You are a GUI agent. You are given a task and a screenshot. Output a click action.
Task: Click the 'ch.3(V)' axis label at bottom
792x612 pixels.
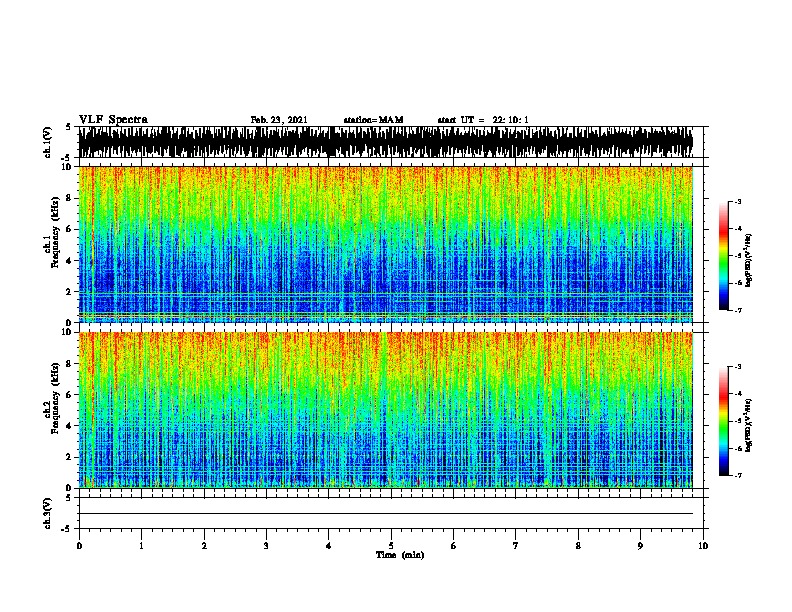click(x=48, y=513)
